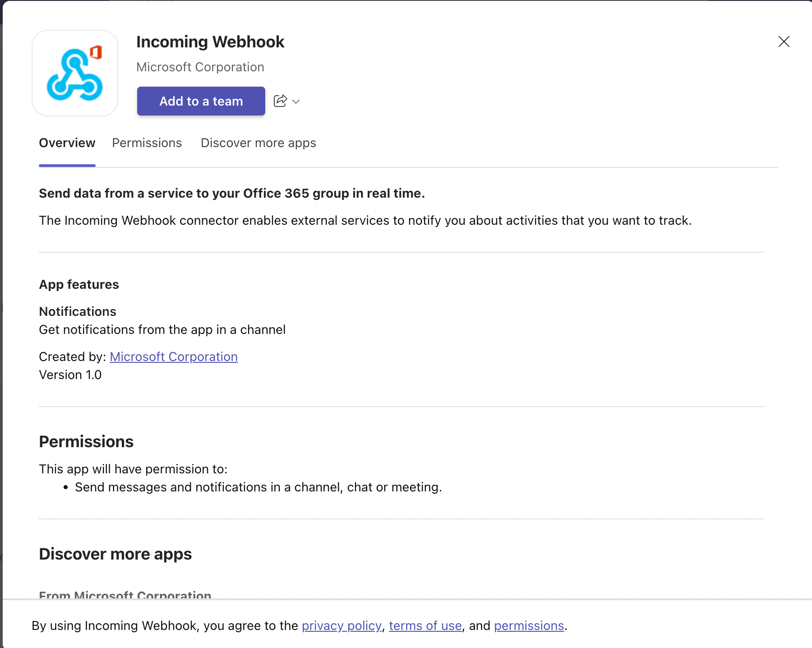The image size is (812, 648).
Task: Click the Incoming Webhook connector description
Action: (x=365, y=221)
